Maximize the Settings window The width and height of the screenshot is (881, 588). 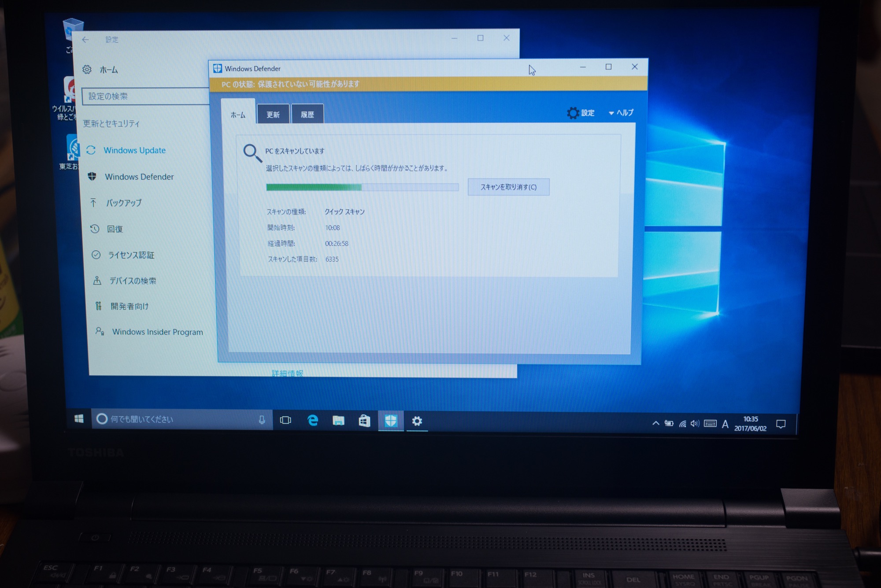[480, 38]
